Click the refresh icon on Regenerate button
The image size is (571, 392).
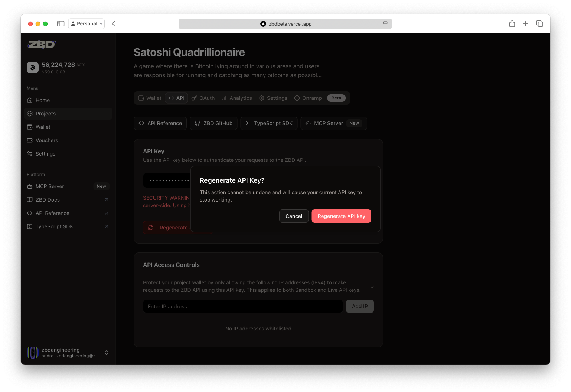coord(151,227)
